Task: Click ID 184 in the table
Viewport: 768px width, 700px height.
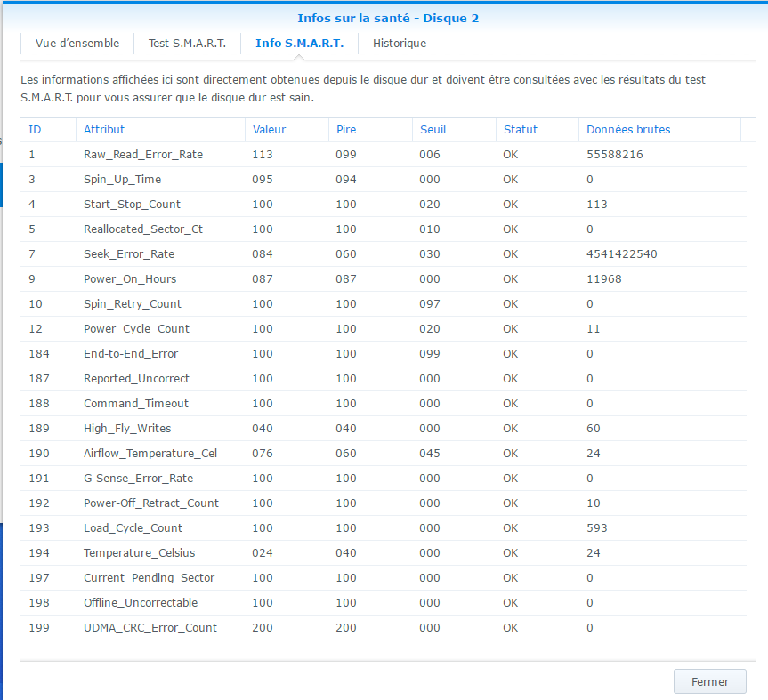Action: click(39, 354)
